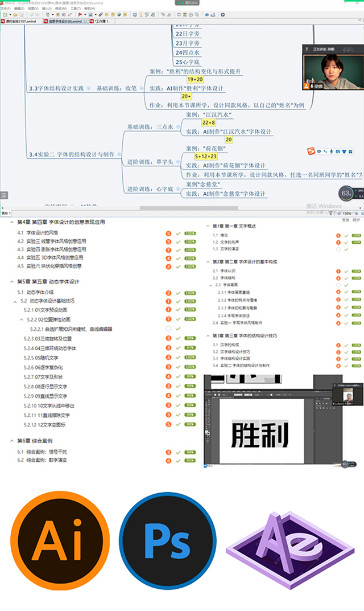This screenshot has height=611, width=364.
Task: Click green 100% badge beside 4.3 实验四 row
Action: point(190,250)
